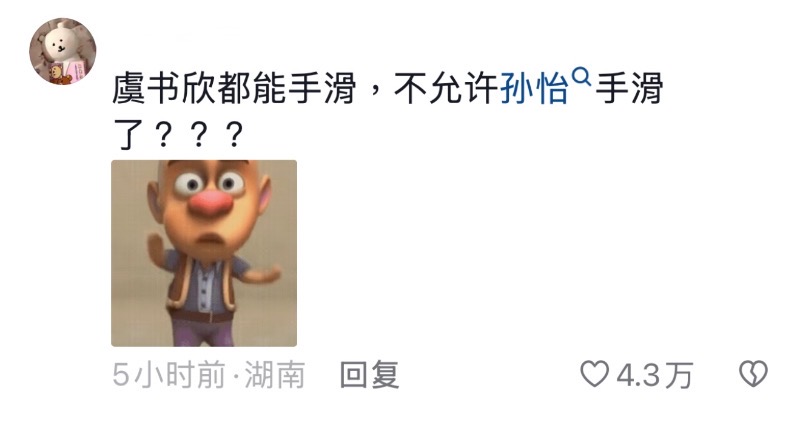Tap the cartoon character's purple pants

[204, 331]
